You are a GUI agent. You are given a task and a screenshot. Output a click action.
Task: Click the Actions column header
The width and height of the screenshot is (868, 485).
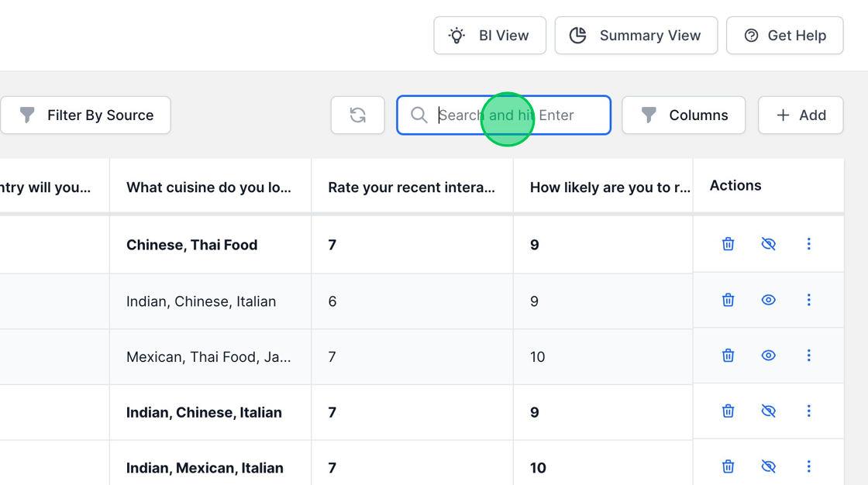click(734, 185)
